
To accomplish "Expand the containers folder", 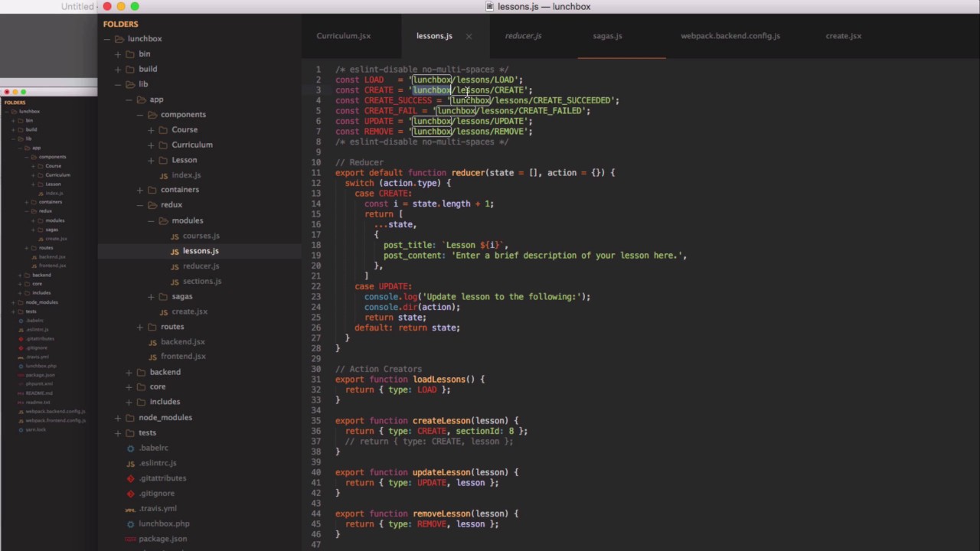I will (140, 190).
